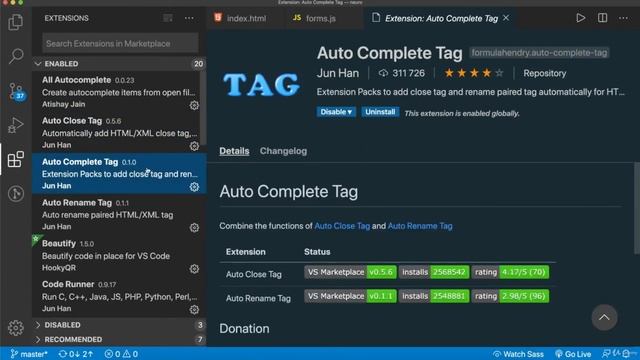Click Go Live in status bar
The height and width of the screenshot is (360, 640).
click(573, 354)
